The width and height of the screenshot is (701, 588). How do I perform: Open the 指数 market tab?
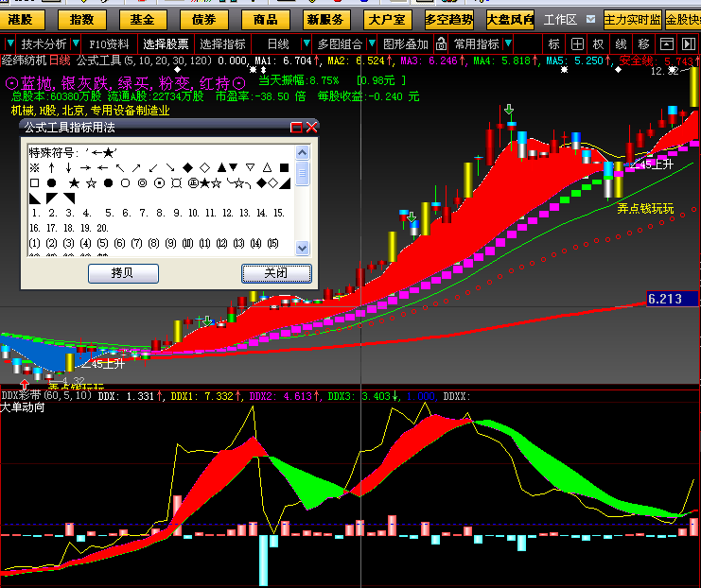pyautogui.click(x=81, y=20)
